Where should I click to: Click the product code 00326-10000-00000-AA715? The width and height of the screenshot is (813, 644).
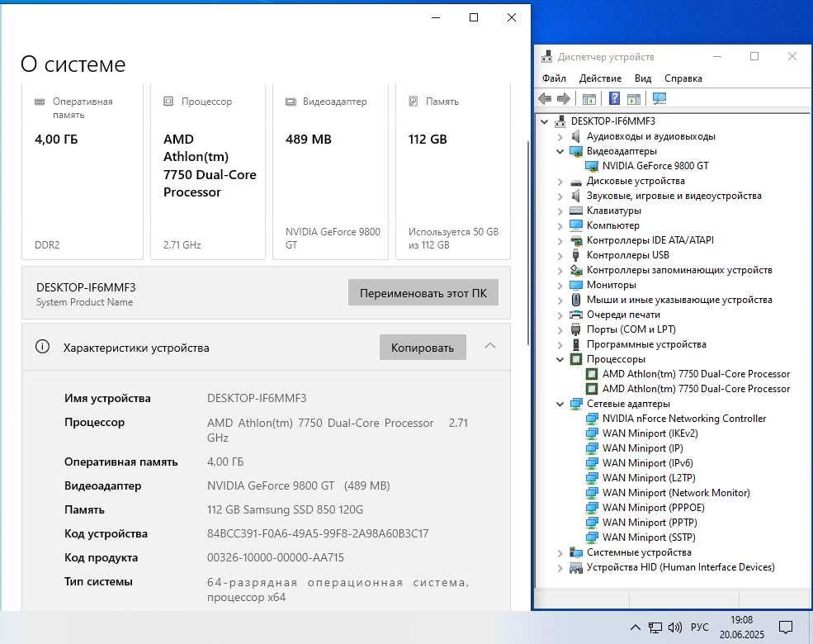tap(276, 557)
